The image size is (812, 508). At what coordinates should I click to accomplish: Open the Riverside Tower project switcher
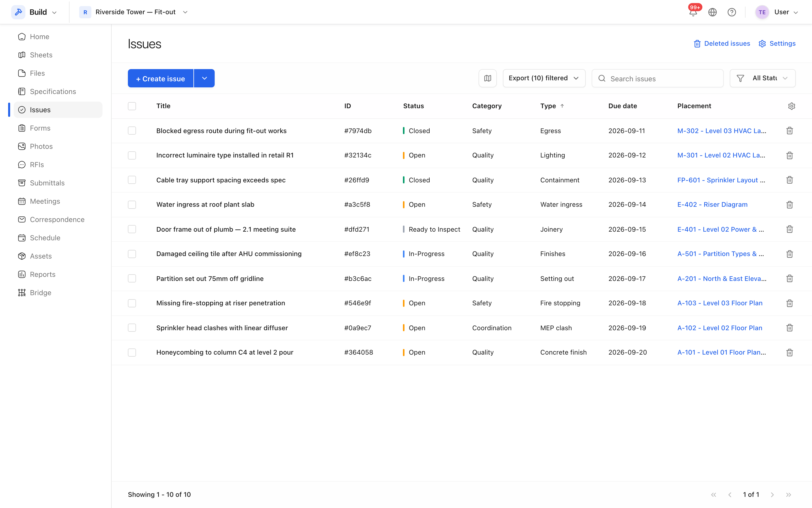tap(133, 12)
